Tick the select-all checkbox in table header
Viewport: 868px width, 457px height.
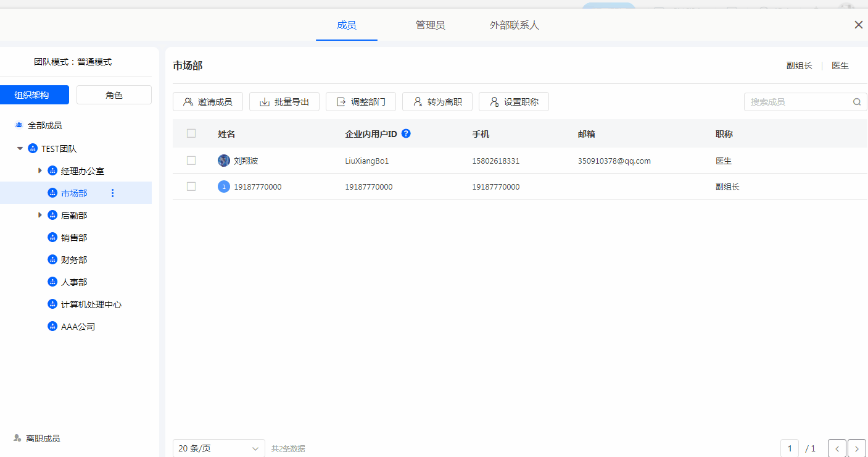click(x=191, y=133)
